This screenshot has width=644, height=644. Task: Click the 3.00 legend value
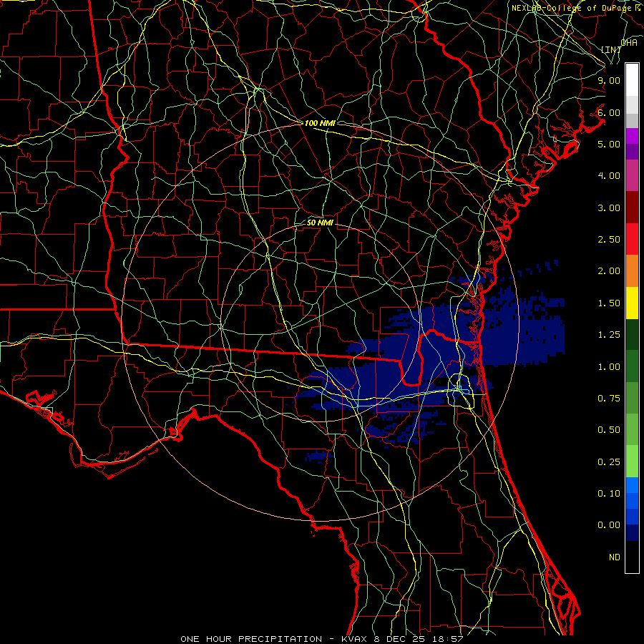point(609,208)
